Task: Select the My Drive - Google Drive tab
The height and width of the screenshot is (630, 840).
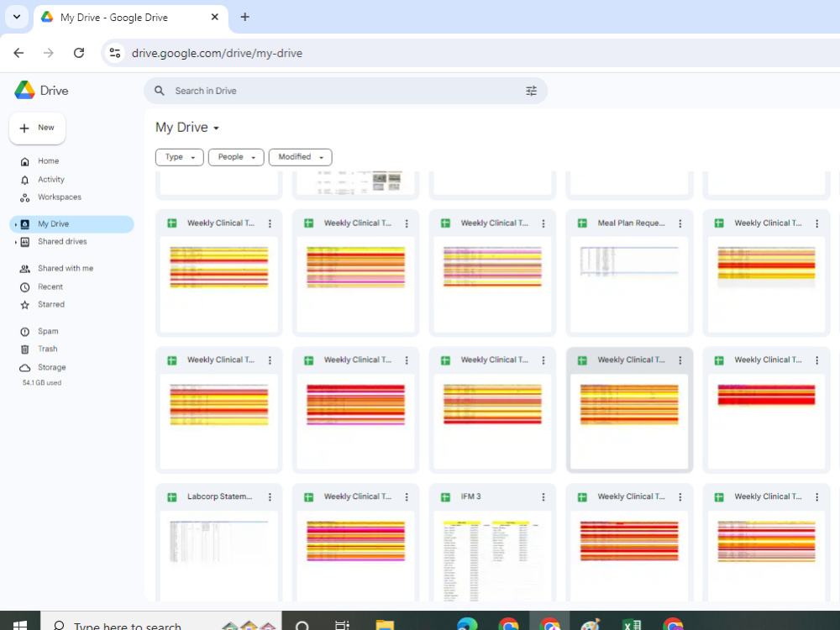Action: tap(131, 18)
